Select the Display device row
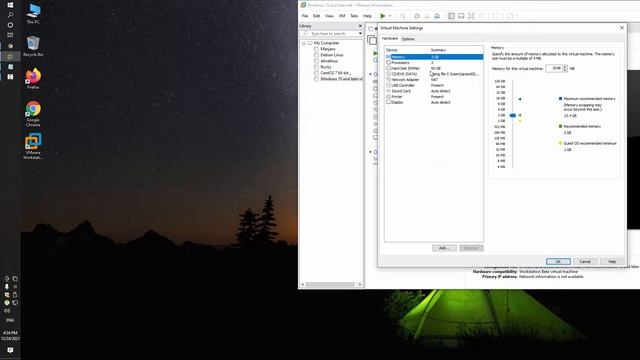The width and height of the screenshot is (640, 360). (x=434, y=102)
